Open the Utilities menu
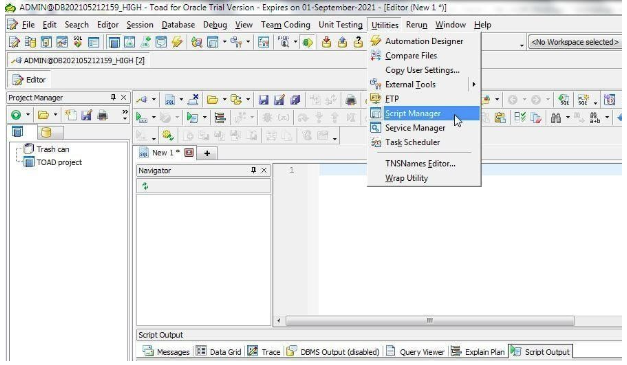This screenshot has width=627, height=365. (x=384, y=25)
